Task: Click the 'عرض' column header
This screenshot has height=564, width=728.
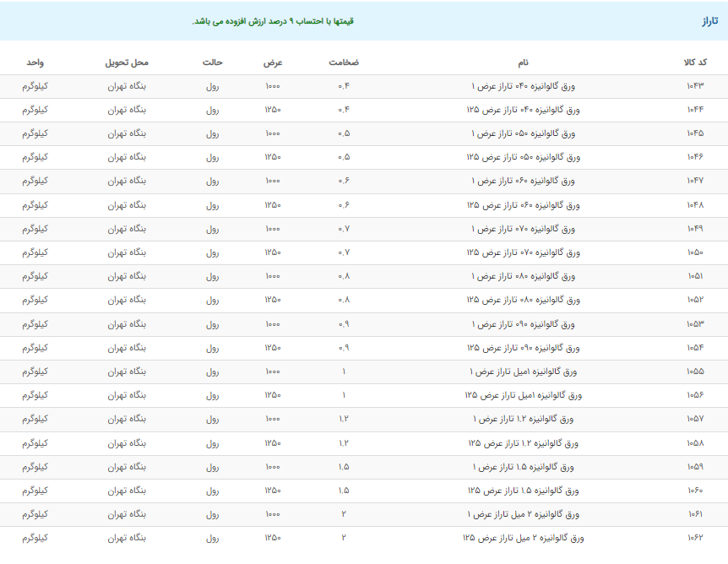Action: pyautogui.click(x=273, y=62)
